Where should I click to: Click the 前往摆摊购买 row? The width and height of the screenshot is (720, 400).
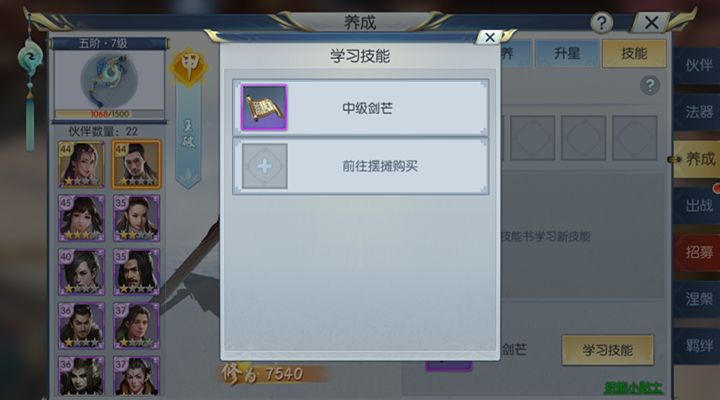[x=360, y=166]
